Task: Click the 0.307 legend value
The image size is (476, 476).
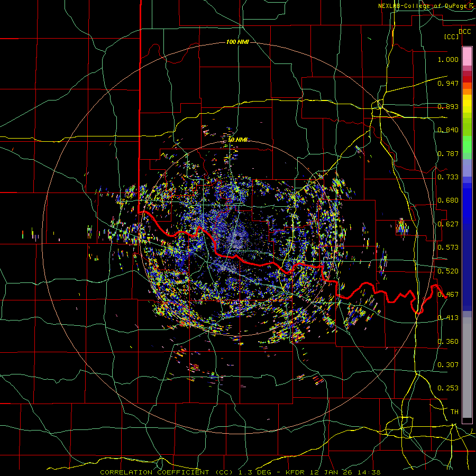Action: pyautogui.click(x=448, y=365)
